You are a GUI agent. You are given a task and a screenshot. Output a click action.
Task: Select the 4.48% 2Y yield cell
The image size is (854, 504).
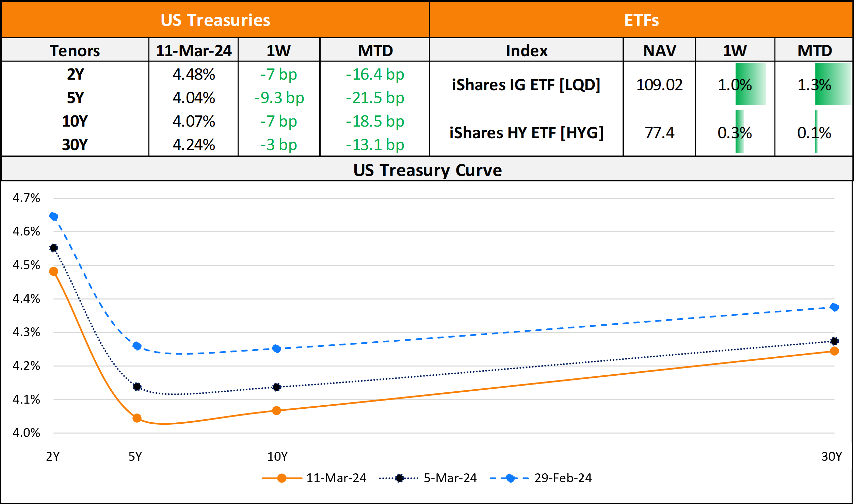click(194, 74)
